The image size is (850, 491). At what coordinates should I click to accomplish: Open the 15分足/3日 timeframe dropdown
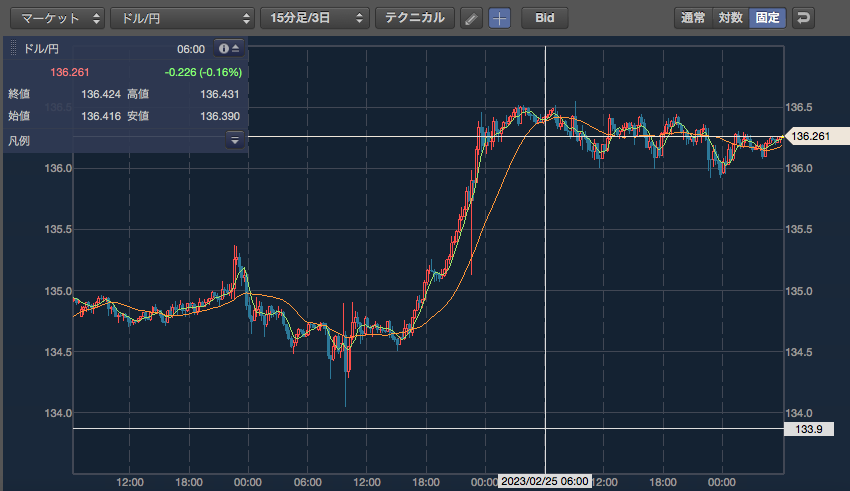(x=315, y=18)
